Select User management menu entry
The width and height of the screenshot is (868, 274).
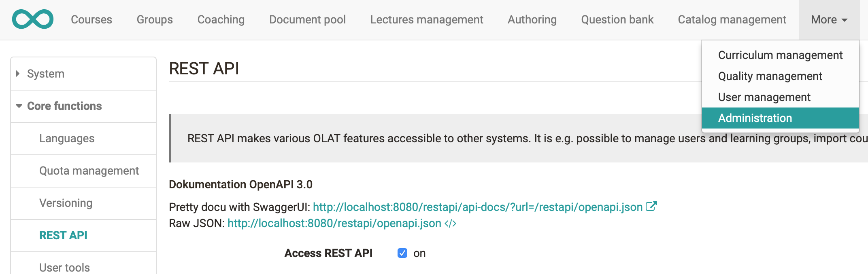point(764,97)
